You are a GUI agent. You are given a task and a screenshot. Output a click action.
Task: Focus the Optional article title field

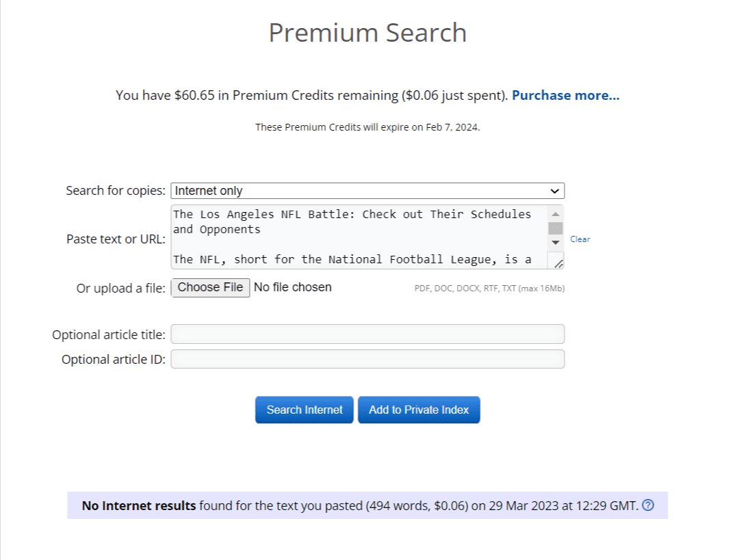pyautogui.click(x=367, y=334)
